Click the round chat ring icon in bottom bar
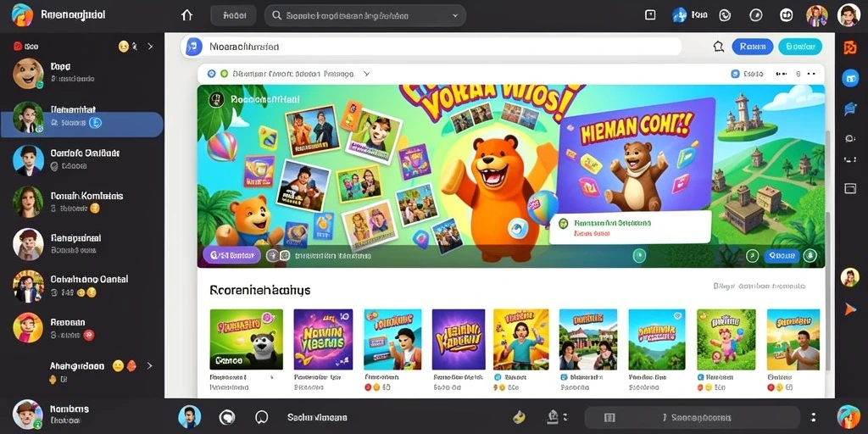Screen dimensions: 868x434 coord(227,417)
